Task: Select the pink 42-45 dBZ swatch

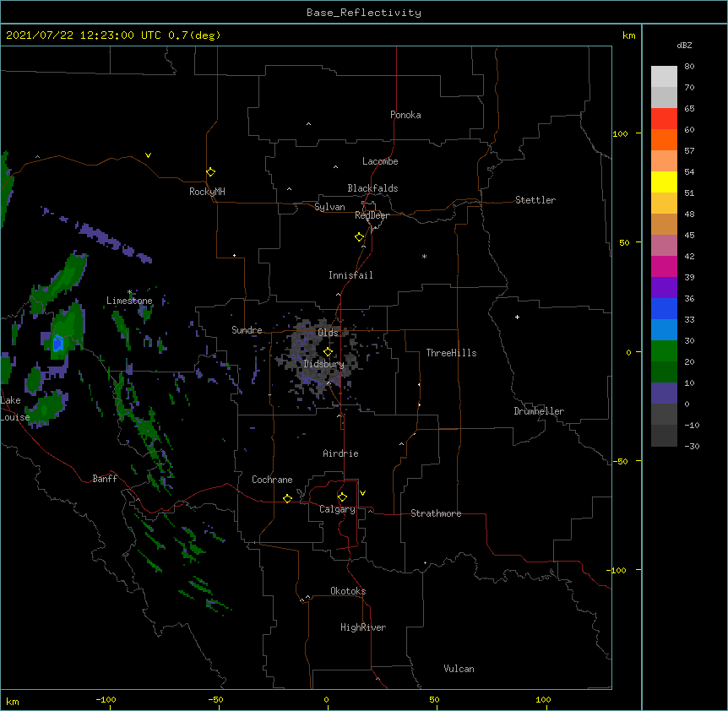Action: pos(664,245)
